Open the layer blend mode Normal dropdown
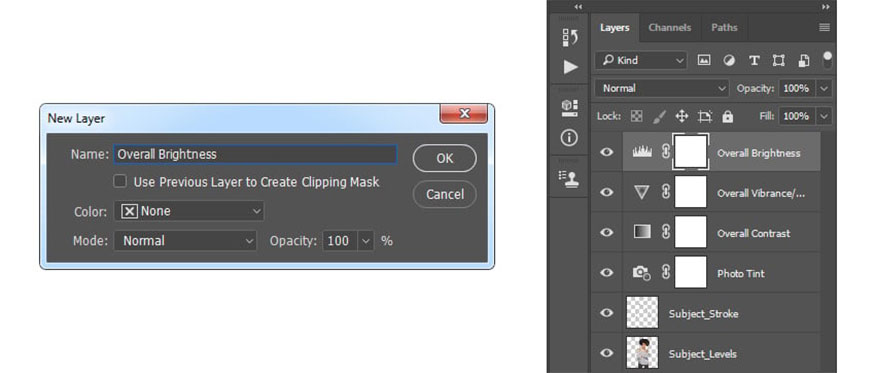875x373 pixels. coord(662,88)
